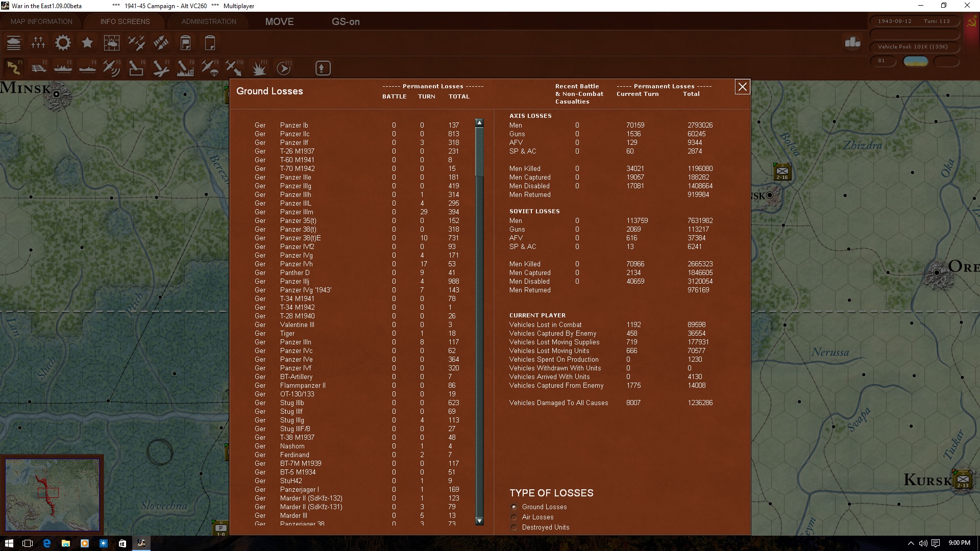The height and width of the screenshot is (551, 980).
Task: Open the Info Screens tab
Action: coord(125,21)
